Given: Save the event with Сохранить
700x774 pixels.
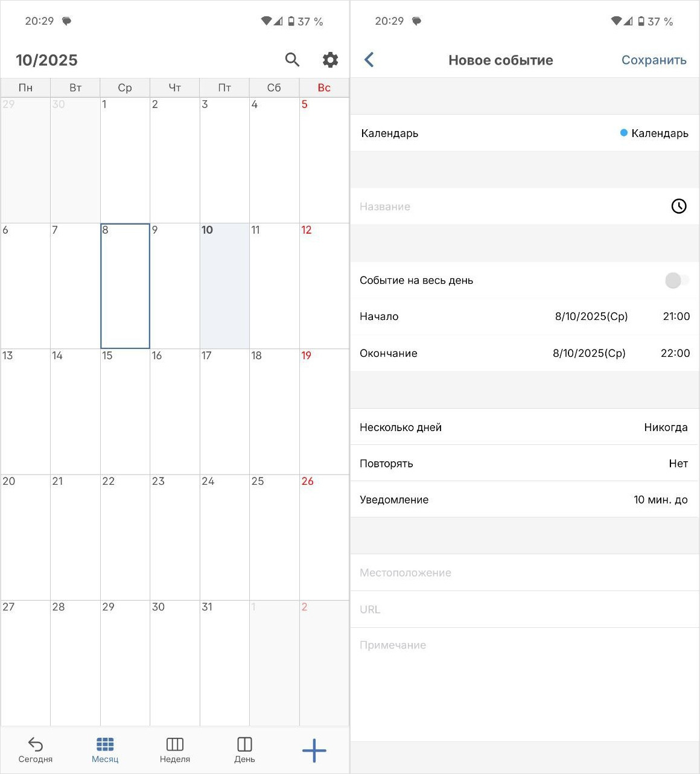Looking at the screenshot, I should point(654,60).
